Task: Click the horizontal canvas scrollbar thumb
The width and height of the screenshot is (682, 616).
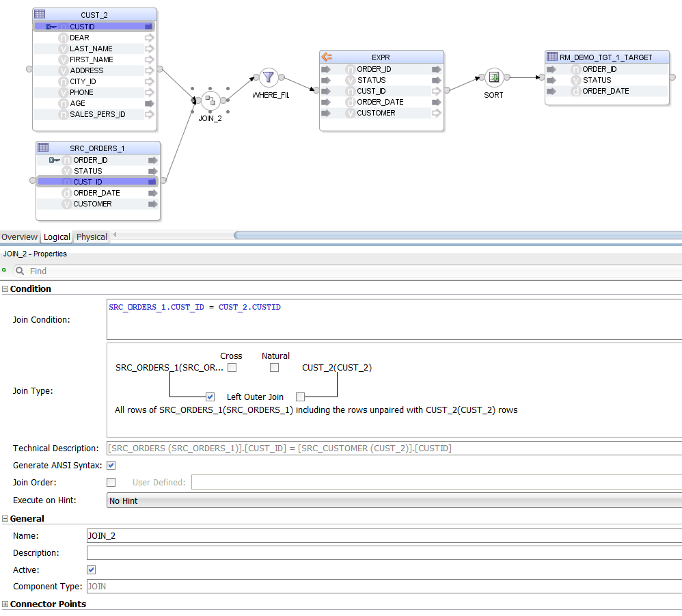Action: coord(458,235)
